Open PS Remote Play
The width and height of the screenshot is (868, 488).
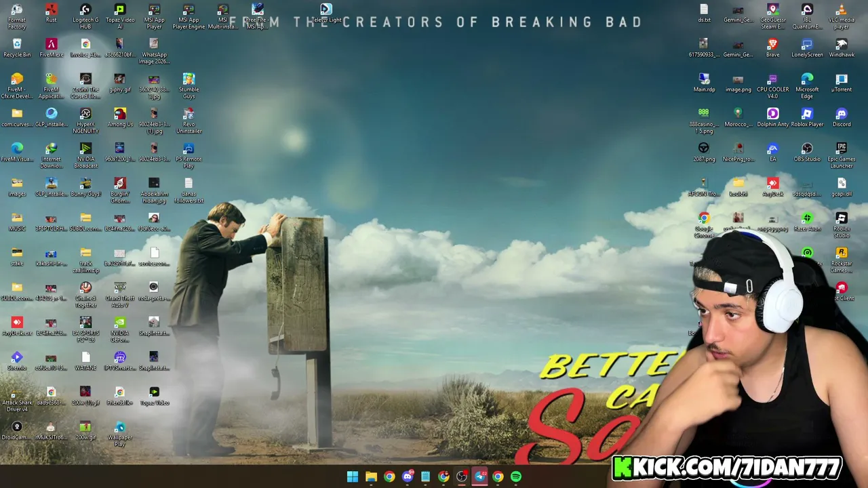(x=189, y=155)
